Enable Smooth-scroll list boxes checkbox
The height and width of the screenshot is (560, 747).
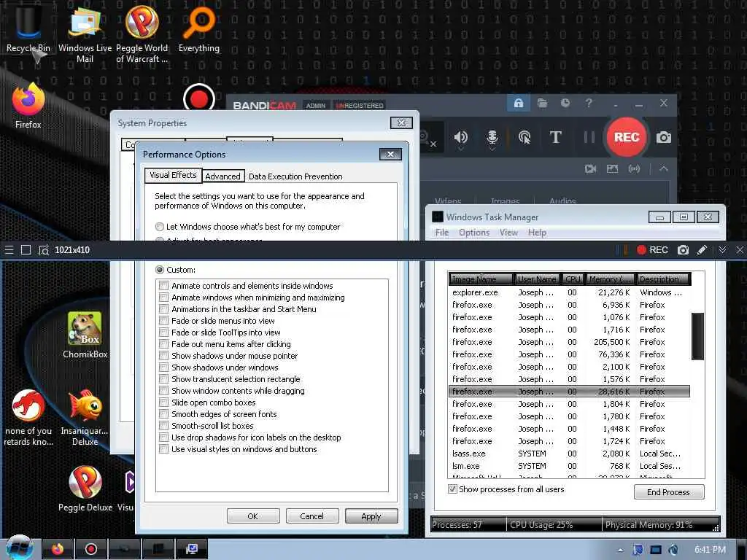pyautogui.click(x=164, y=426)
